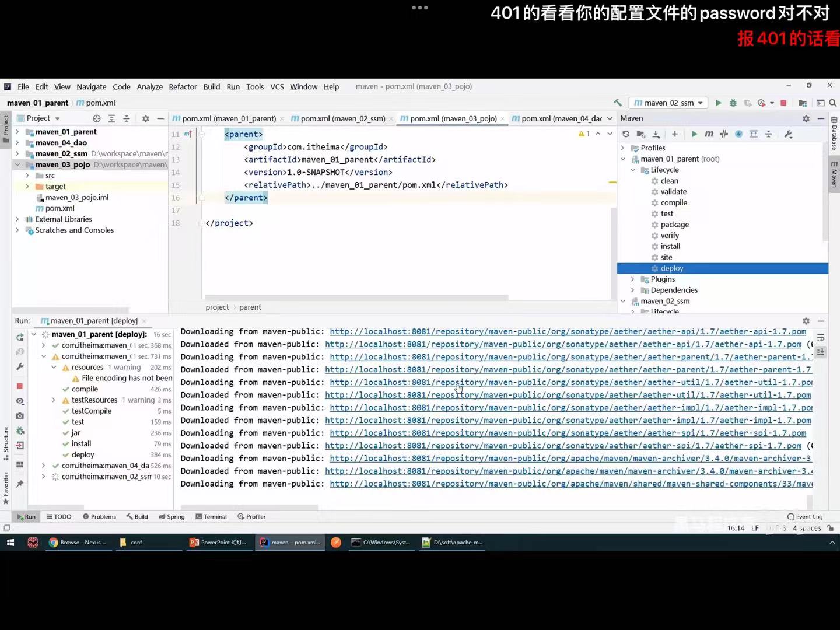Collapse resources warning node in Run tree
The height and width of the screenshot is (630, 840).
(x=54, y=367)
